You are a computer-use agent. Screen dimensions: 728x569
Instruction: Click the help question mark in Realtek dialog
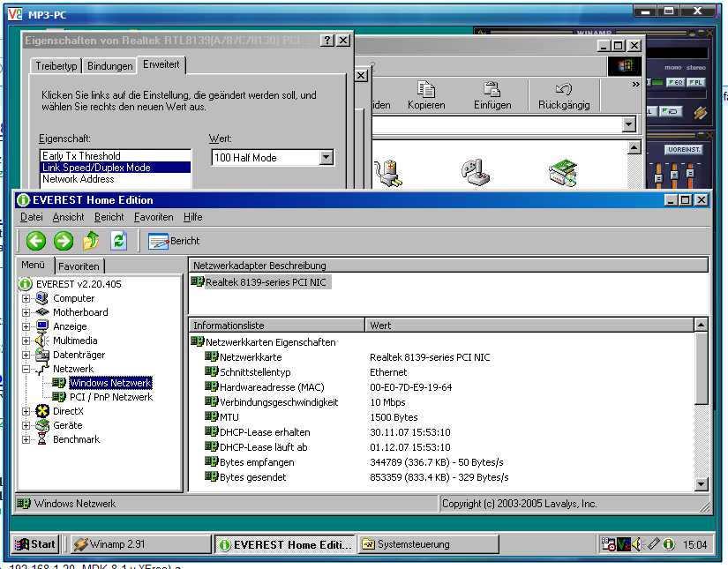pyautogui.click(x=327, y=41)
